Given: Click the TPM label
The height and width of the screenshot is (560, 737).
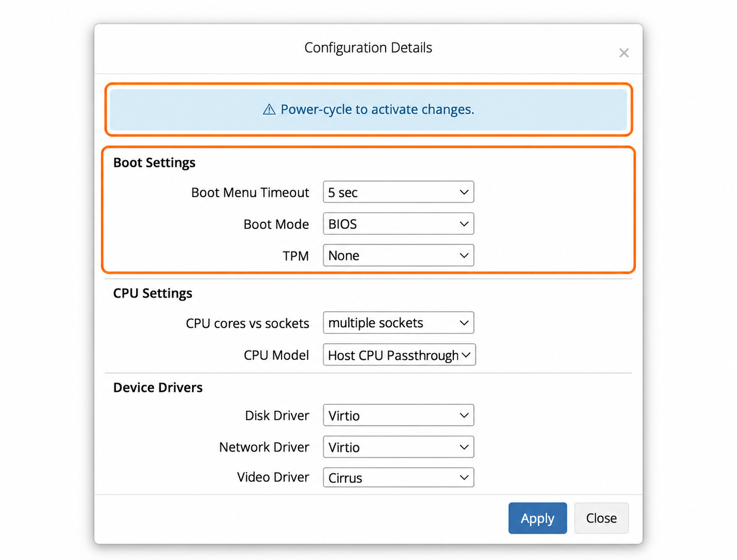Looking at the screenshot, I should tap(296, 256).
